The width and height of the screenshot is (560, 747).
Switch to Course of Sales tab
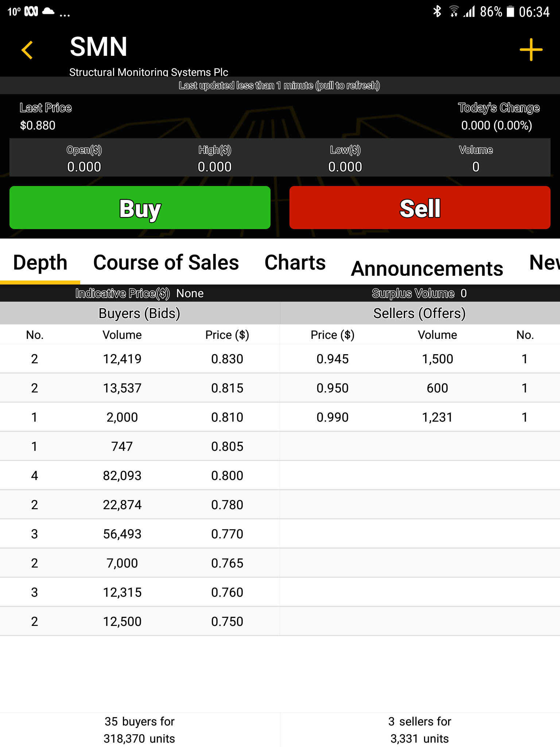(x=166, y=263)
